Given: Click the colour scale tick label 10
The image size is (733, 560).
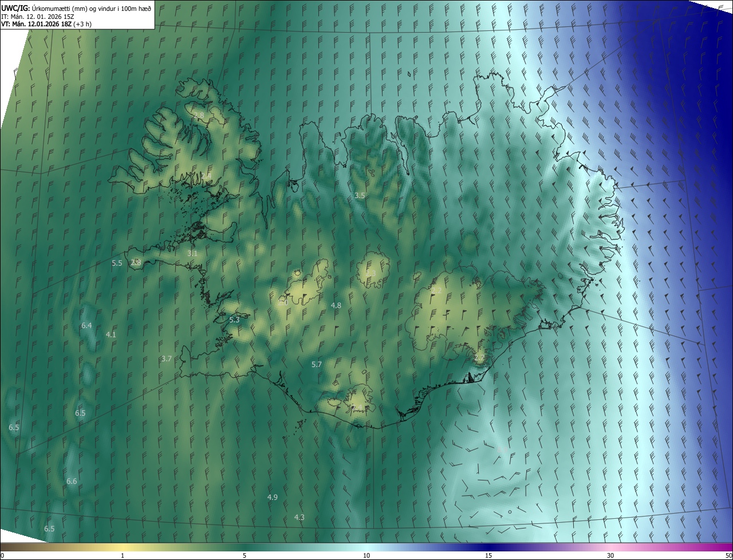Looking at the screenshot, I should pyautogui.click(x=366, y=555).
